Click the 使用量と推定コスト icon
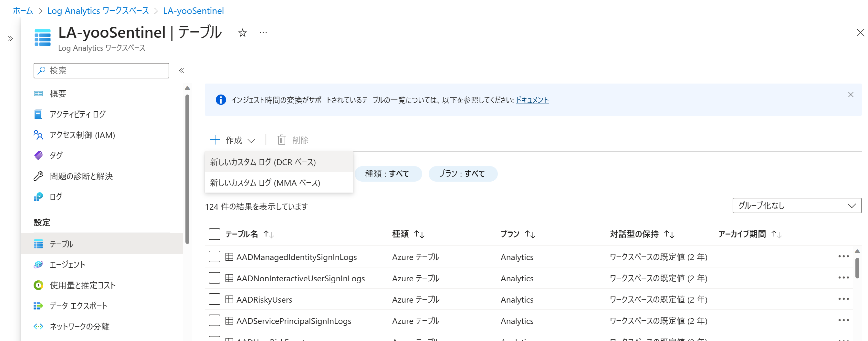 38,285
